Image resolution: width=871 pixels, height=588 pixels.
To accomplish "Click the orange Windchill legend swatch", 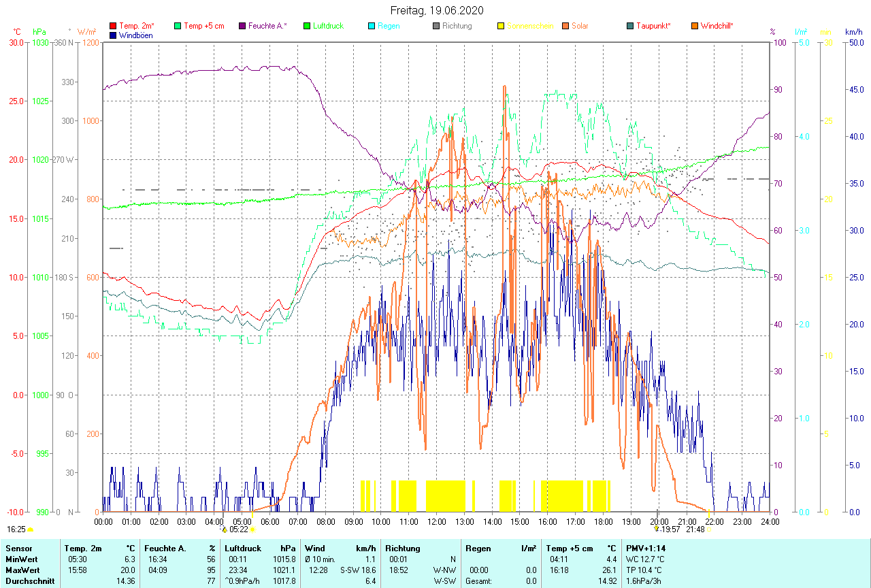I will (695, 26).
